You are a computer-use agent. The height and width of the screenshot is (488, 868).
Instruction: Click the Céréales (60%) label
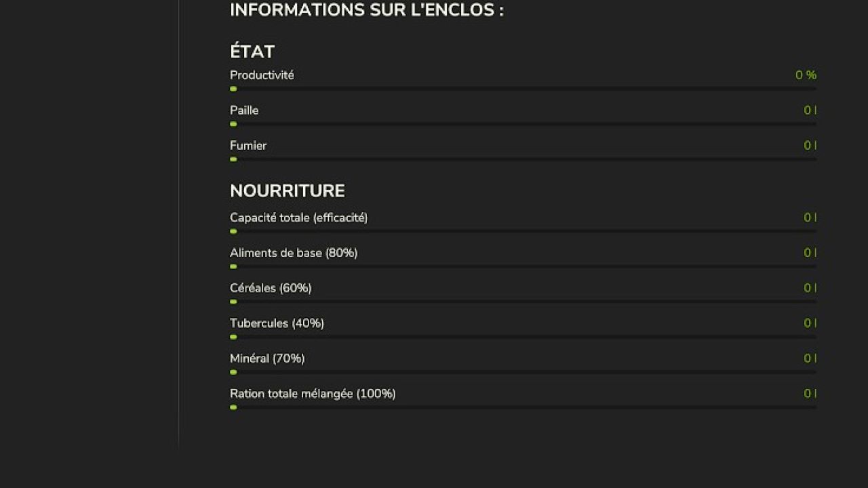tap(271, 288)
